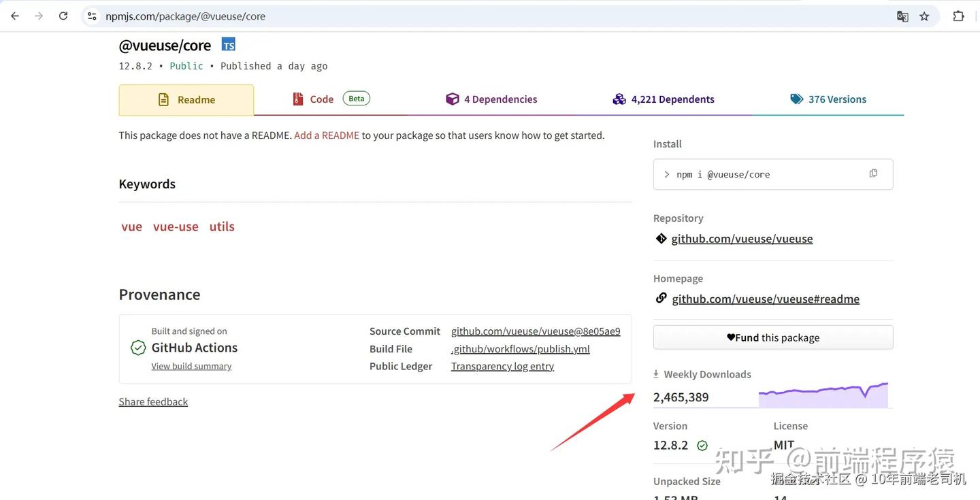Open the github.com/vueuse/vueuse repository link
Viewport: 980px width, 500px height.
point(742,239)
